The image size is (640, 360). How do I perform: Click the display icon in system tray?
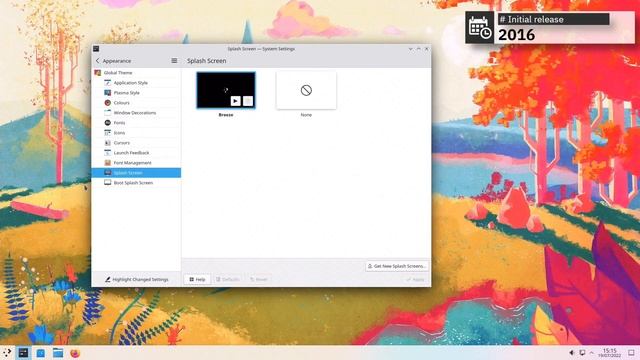(x=582, y=353)
